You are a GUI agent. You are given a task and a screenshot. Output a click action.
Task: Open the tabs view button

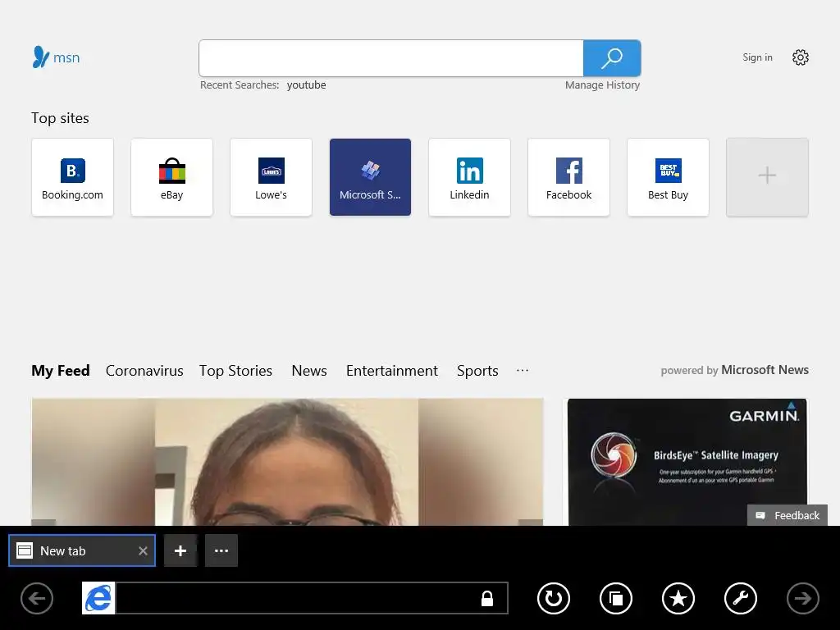(616, 598)
